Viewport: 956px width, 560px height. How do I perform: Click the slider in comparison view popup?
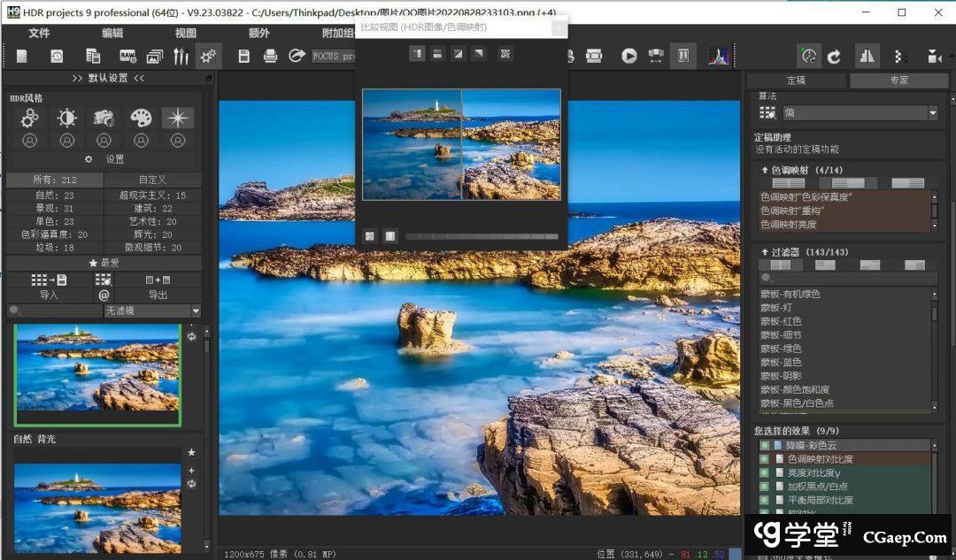coord(482,236)
